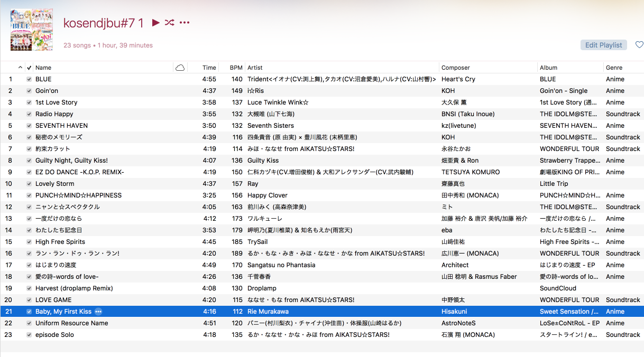Toggle the checkbox for Lovely Storm
Viewport: 644px width, 357px height.
click(29, 184)
